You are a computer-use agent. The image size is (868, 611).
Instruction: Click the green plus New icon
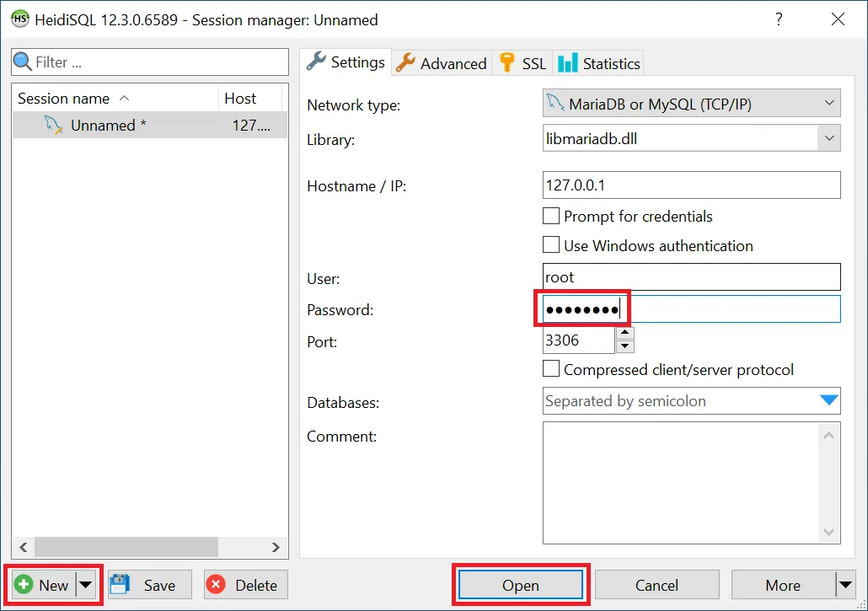(x=24, y=585)
